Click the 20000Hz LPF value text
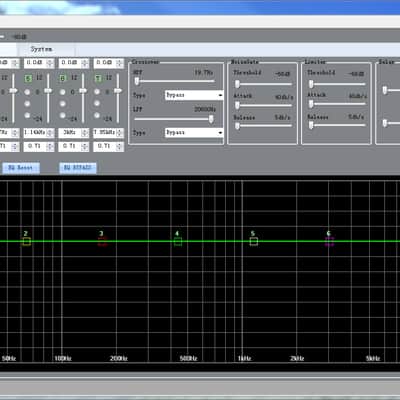400x400 pixels. point(205,109)
